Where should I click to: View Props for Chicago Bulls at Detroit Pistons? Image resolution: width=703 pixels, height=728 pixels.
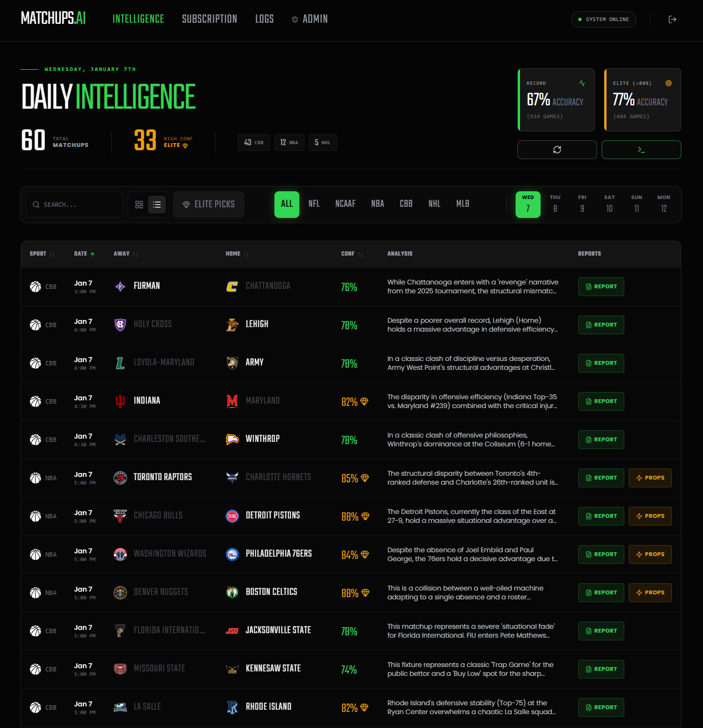point(650,516)
